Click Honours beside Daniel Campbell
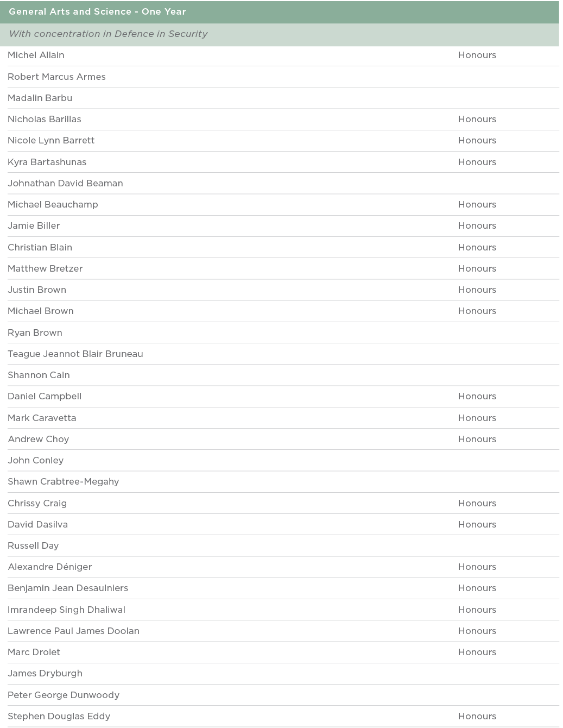 coord(477,396)
